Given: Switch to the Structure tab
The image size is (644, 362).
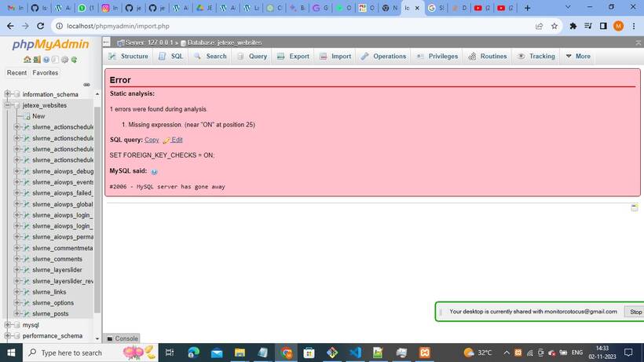Looking at the screenshot, I should click(x=128, y=57).
